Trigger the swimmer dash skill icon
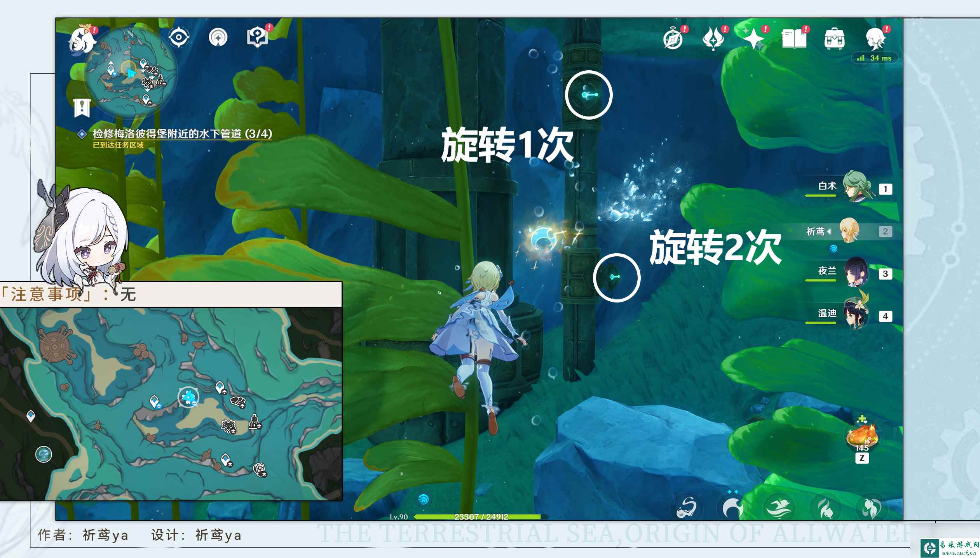 779,508
